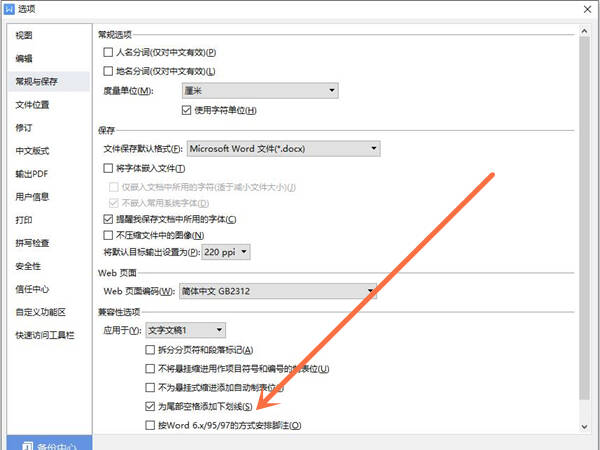Check 按Word 6.x/95/97的方式安排脚注 option

[x=150, y=426]
